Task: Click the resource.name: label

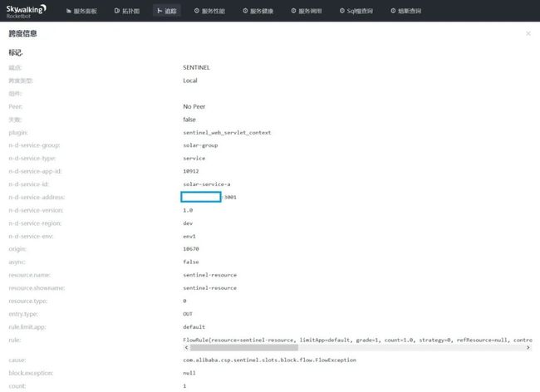Action: coord(30,275)
